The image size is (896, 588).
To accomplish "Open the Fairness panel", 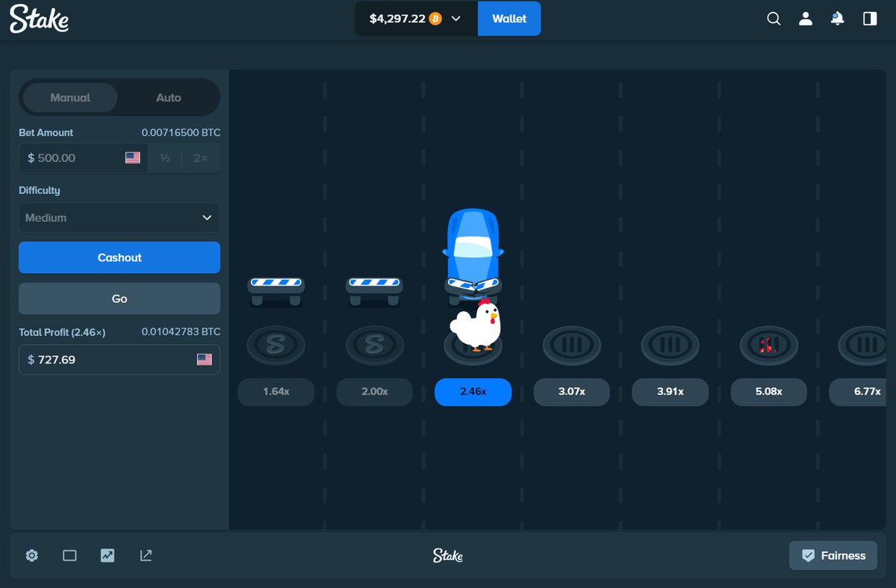I will click(833, 555).
